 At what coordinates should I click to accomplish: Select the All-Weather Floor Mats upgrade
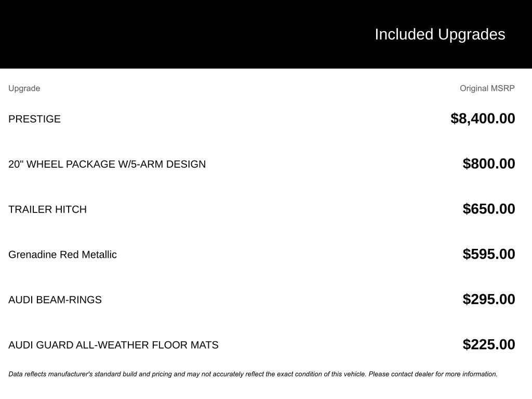point(113,345)
